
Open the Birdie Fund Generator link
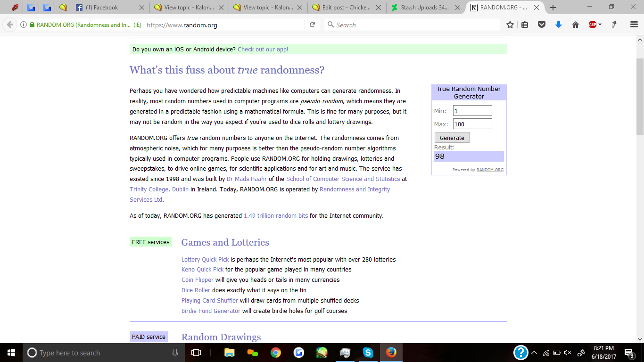click(x=211, y=311)
